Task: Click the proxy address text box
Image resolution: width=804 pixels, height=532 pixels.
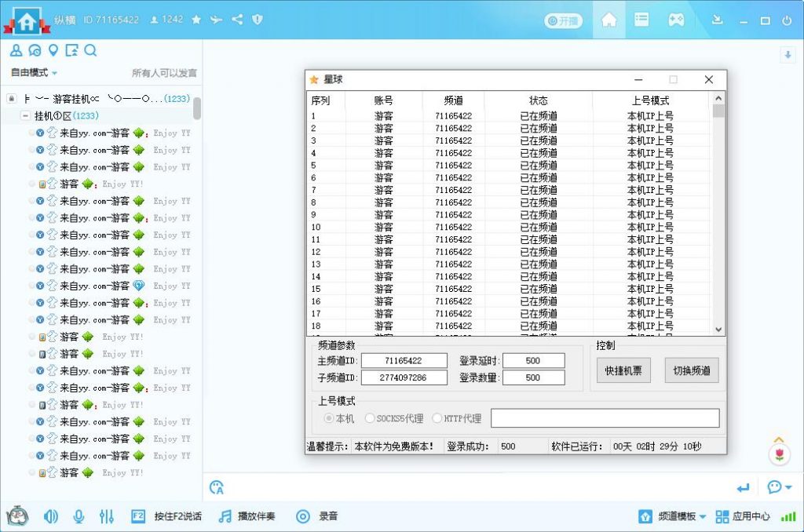Action: coord(605,418)
